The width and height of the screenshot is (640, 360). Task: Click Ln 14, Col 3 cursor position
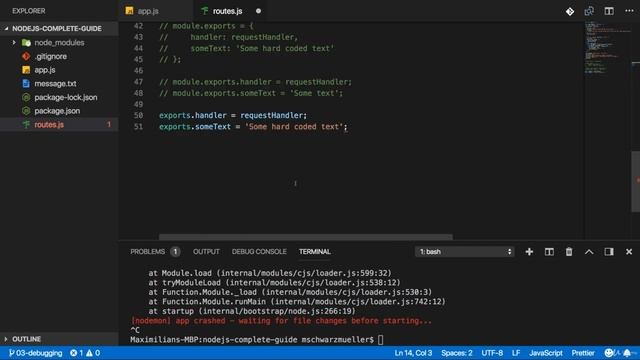pyautogui.click(x=413, y=353)
